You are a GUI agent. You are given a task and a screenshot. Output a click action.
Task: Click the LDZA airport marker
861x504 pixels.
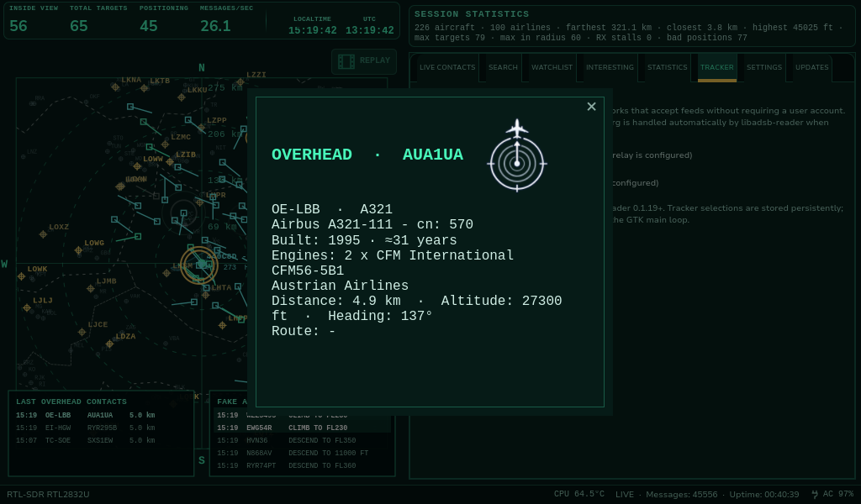110,344
